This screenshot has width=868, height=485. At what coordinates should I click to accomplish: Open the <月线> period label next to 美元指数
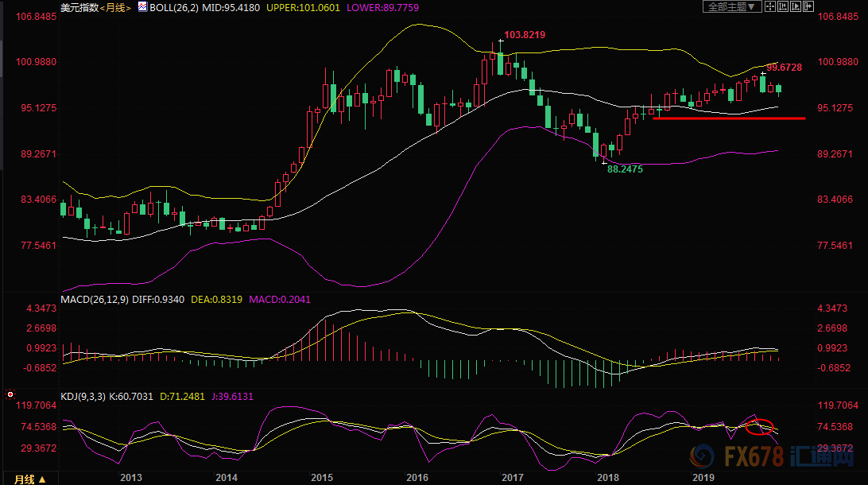pos(116,7)
